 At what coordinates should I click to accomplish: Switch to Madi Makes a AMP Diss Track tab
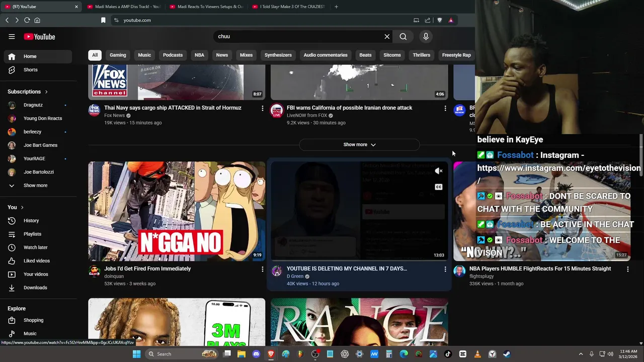click(x=123, y=7)
